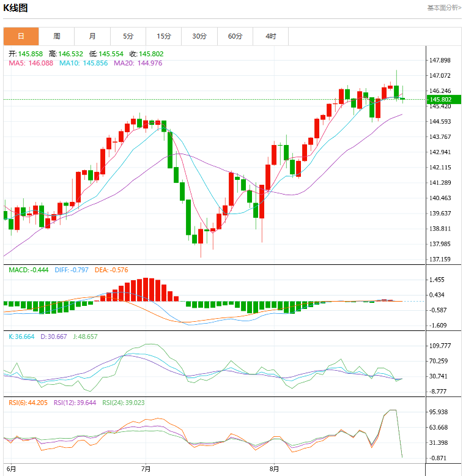
Task: Click the 147.898 price axis label
Action: click(x=440, y=60)
